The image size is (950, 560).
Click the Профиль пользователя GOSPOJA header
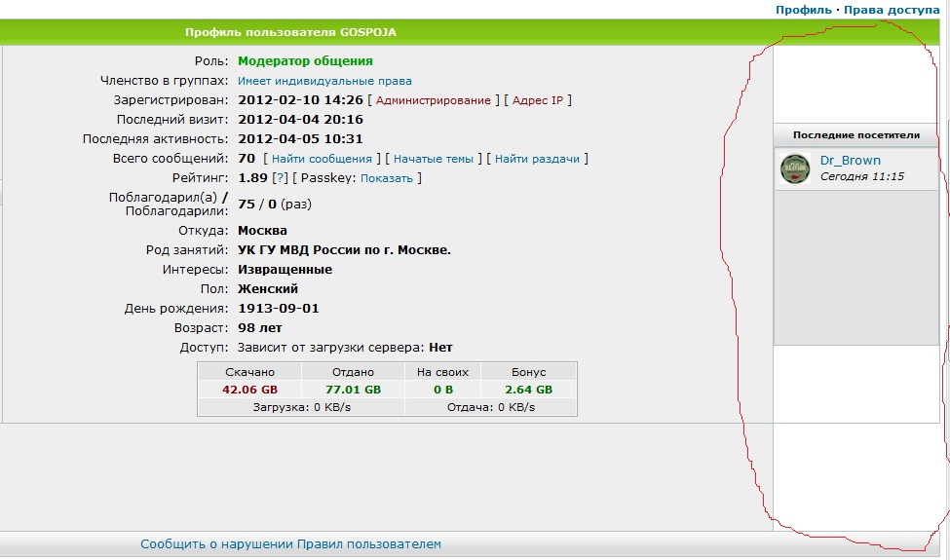[290, 32]
